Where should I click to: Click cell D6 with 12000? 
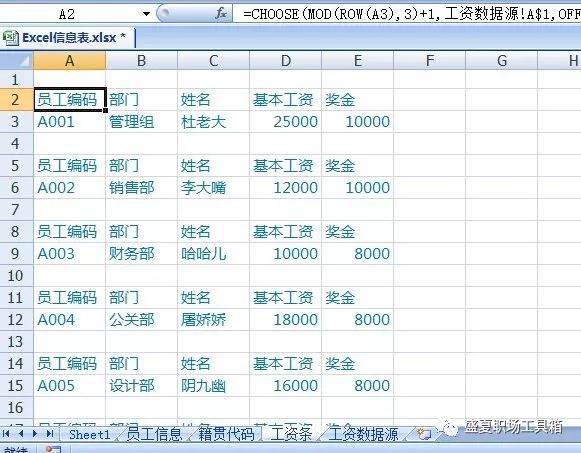[x=285, y=187]
